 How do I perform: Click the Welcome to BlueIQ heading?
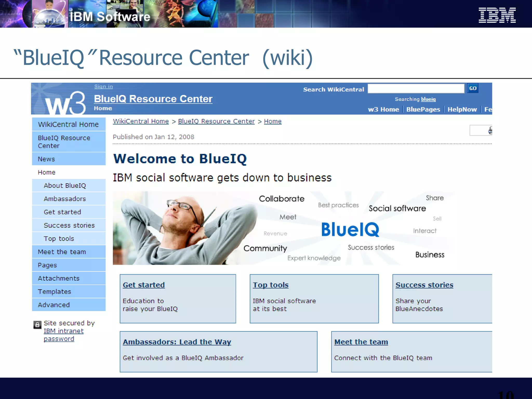point(180,158)
